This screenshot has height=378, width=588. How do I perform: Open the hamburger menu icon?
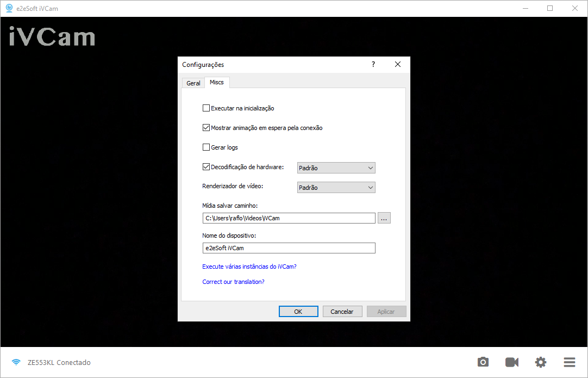[x=569, y=362]
